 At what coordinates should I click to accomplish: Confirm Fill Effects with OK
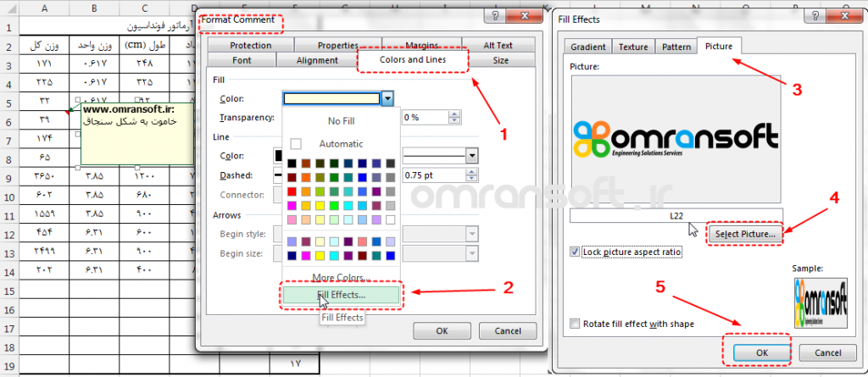pyautogui.click(x=762, y=352)
